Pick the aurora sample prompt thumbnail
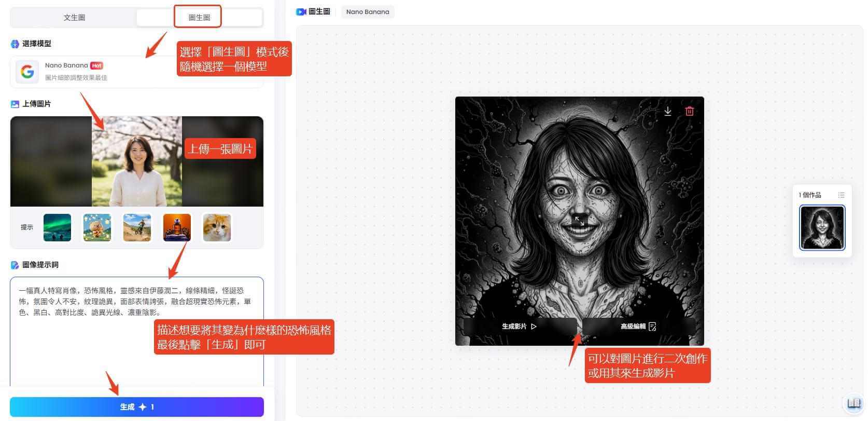The width and height of the screenshot is (868, 421). tap(58, 227)
